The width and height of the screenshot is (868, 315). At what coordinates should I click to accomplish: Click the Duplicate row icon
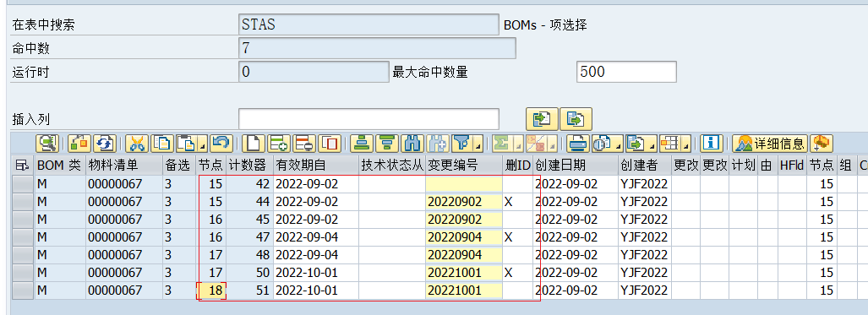tap(330, 144)
